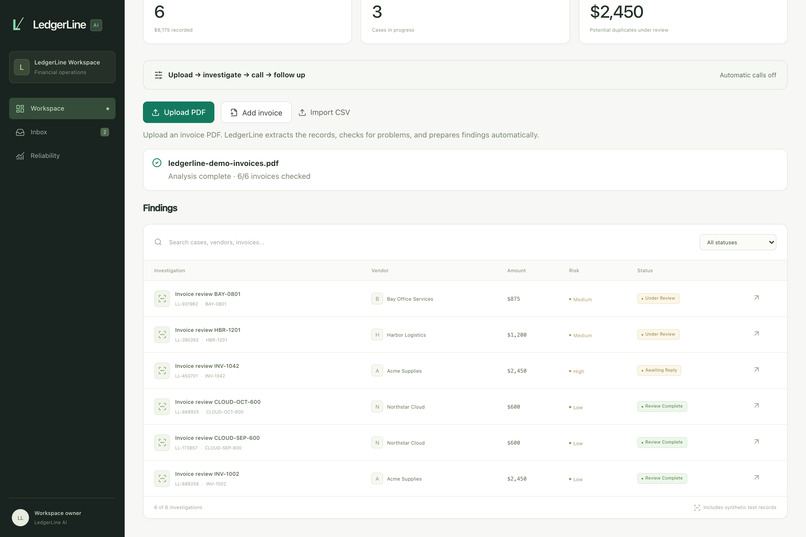This screenshot has height=537, width=806.
Task: Open Invoice review INV-1042
Action: (207, 366)
